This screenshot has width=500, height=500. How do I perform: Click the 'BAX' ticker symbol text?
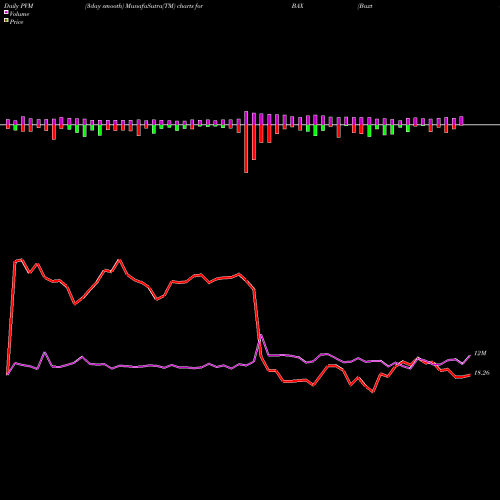pos(297,6)
